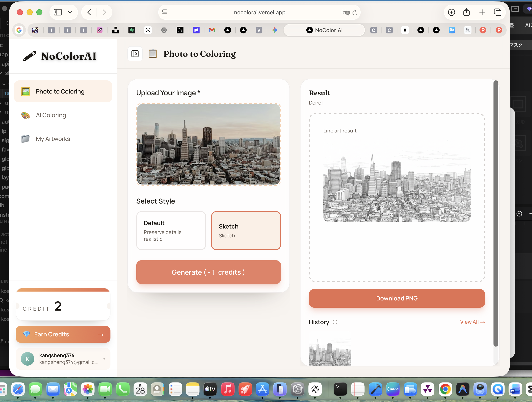Go to My Artworks
This screenshot has width=532, height=402.
[53, 139]
